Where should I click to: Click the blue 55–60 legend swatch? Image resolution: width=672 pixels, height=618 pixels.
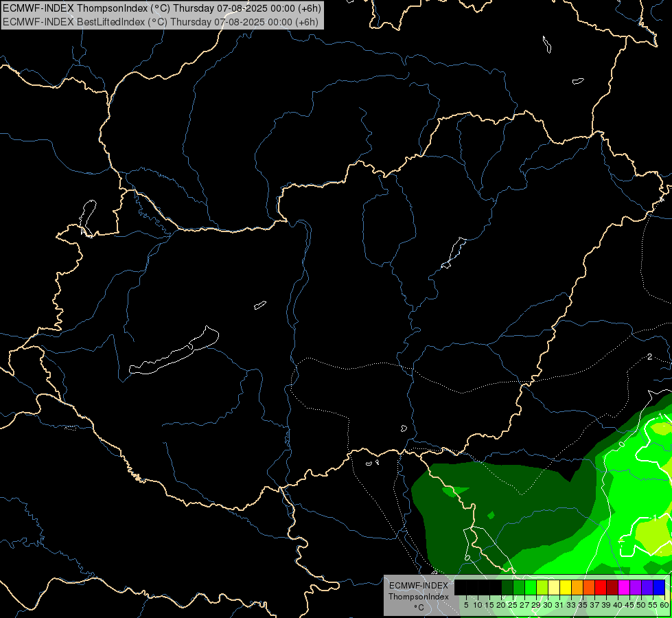pos(659,587)
